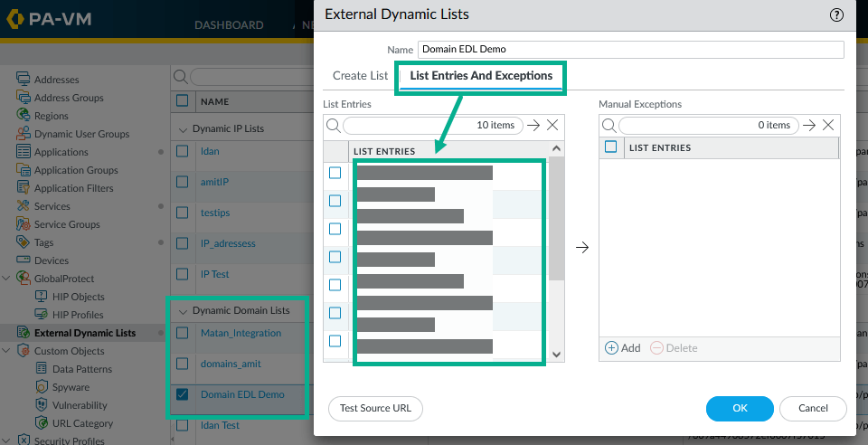Switch to the Create List tab

point(360,76)
